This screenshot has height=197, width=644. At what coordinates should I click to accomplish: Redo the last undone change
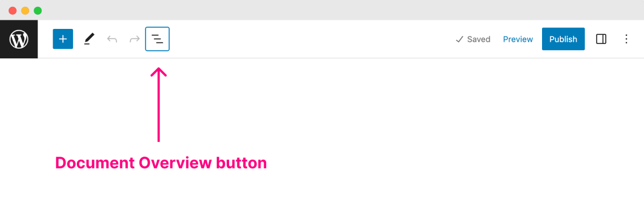(x=135, y=39)
